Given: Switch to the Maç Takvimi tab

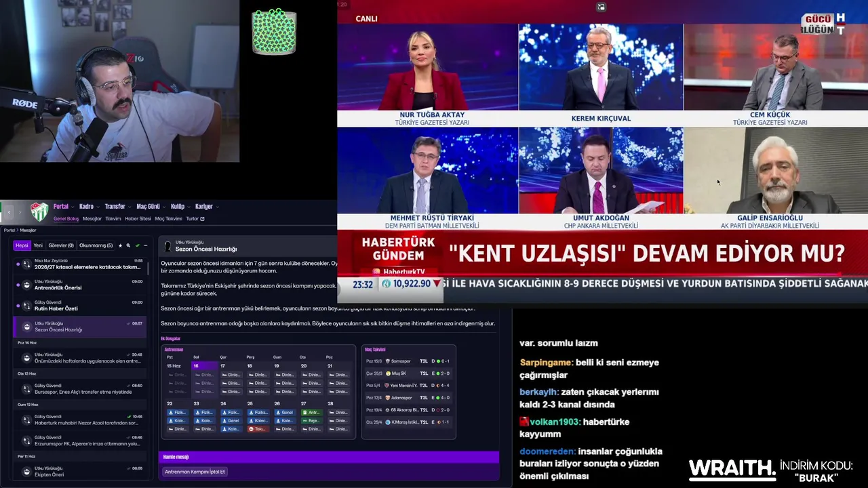Looking at the screenshot, I should (x=169, y=219).
